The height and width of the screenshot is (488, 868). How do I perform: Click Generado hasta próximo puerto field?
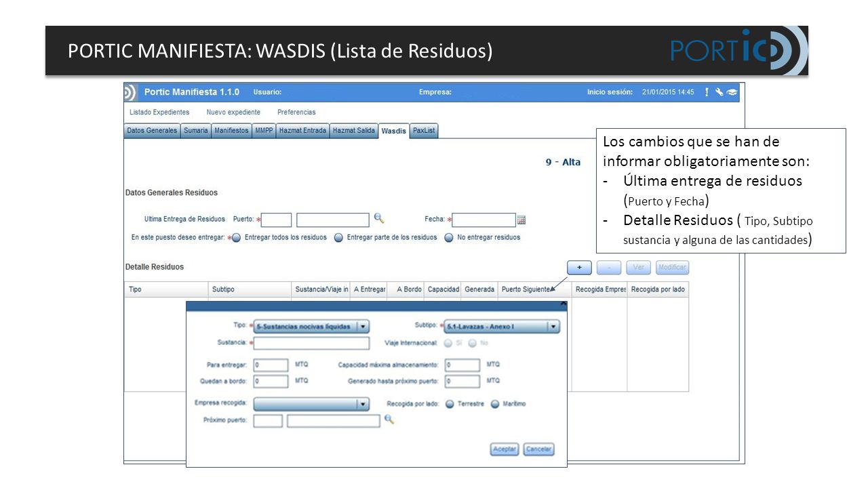(x=462, y=382)
